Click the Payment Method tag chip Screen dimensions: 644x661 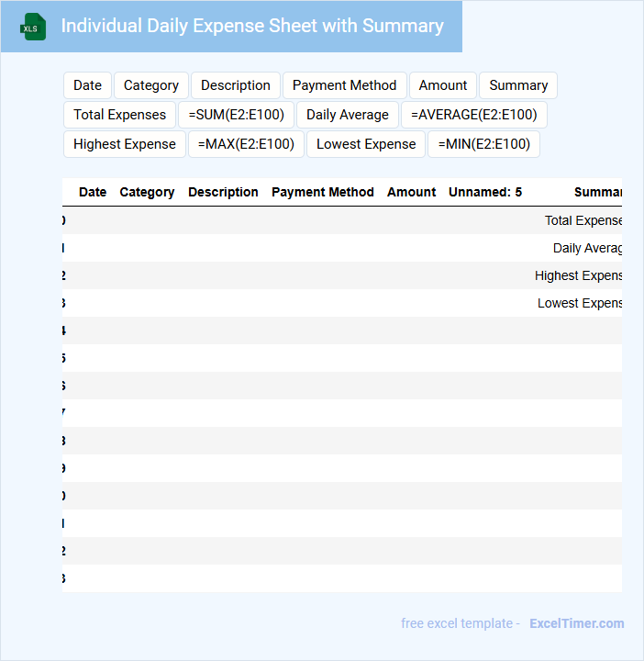[x=344, y=85]
